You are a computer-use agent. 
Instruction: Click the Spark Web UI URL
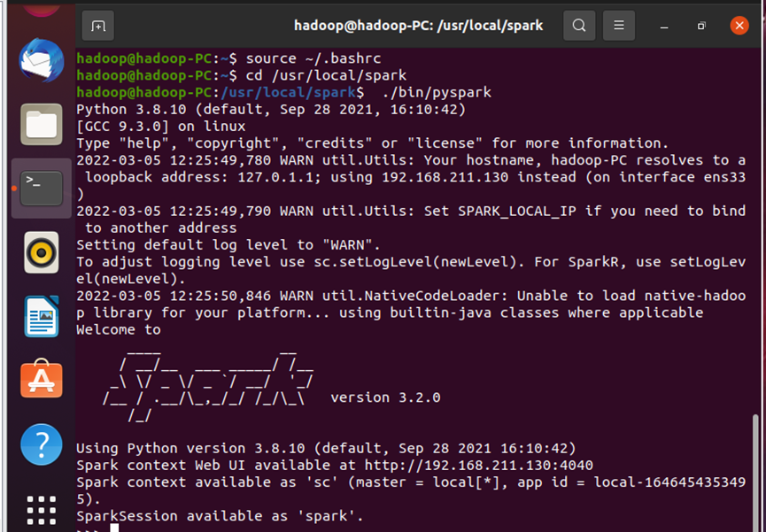[x=479, y=465]
